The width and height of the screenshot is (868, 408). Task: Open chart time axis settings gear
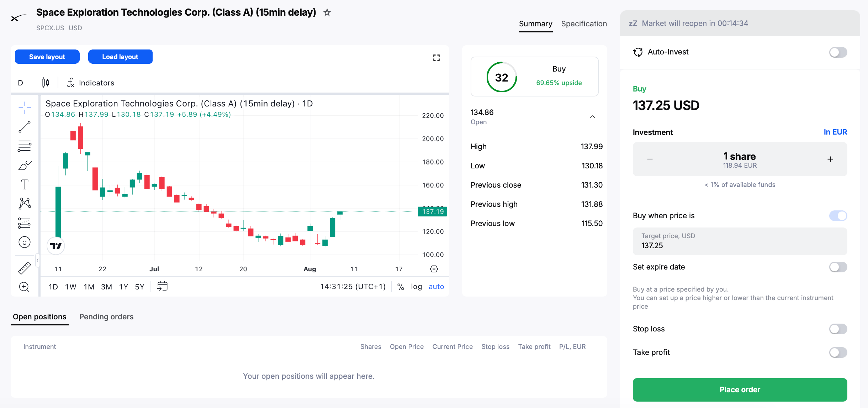(x=434, y=269)
